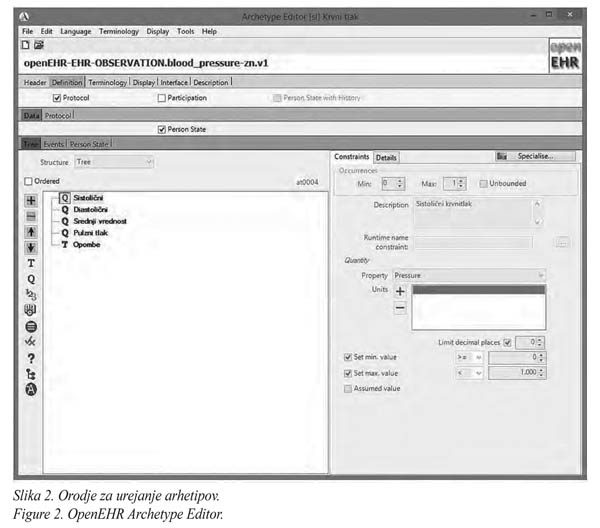Select the Srednji vrednost tree node

[x=100, y=222]
